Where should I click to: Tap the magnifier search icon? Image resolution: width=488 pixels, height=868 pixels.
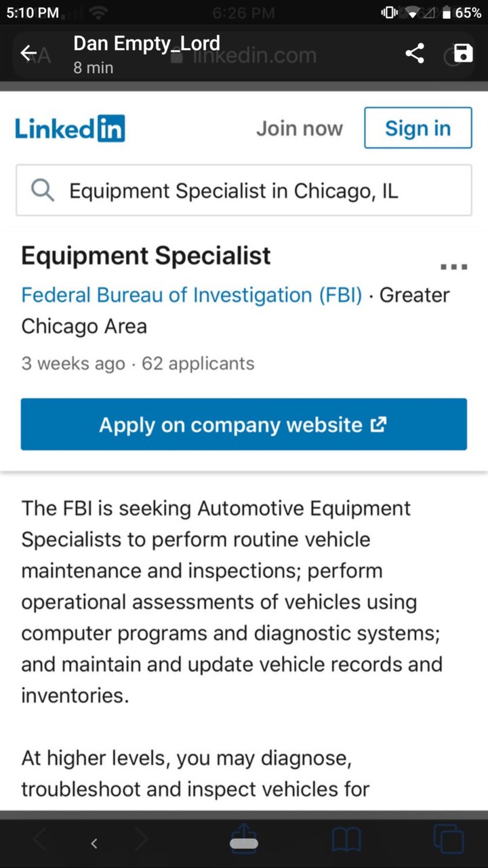pos(43,191)
